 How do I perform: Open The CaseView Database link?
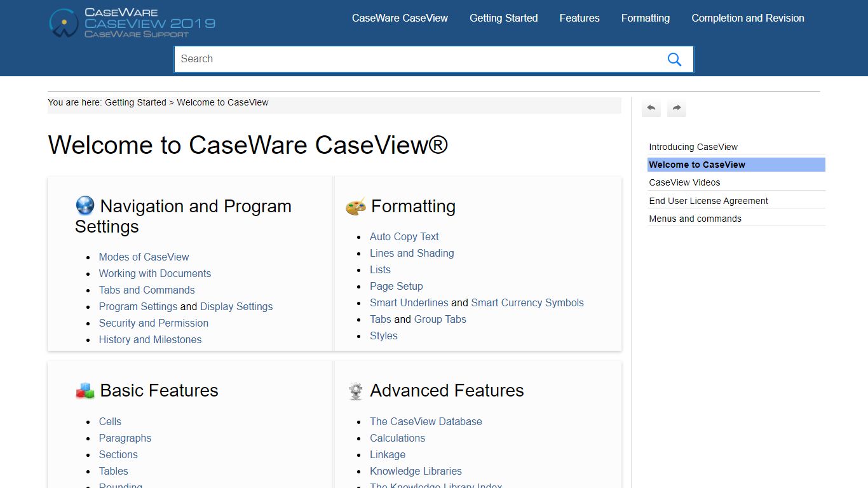(x=426, y=421)
